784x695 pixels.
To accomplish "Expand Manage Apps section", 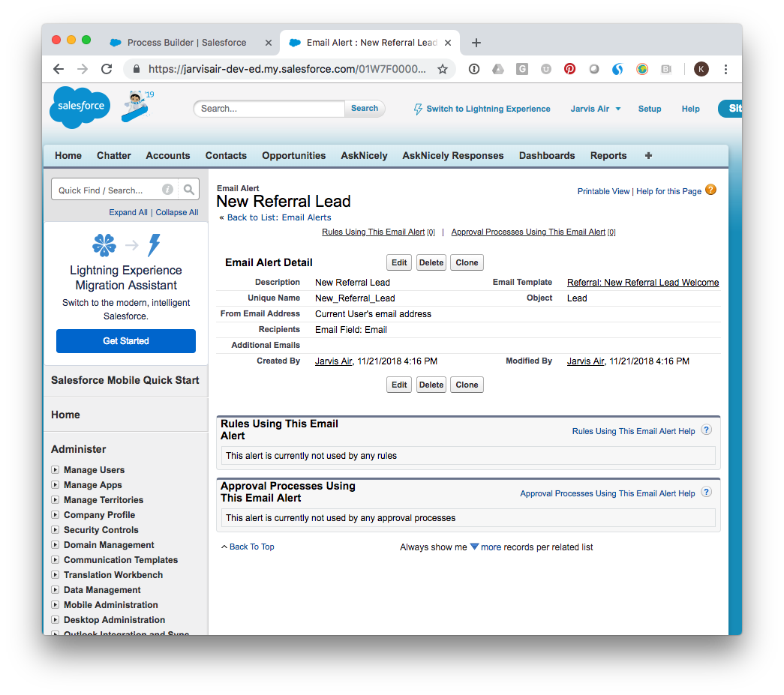I will (55, 484).
